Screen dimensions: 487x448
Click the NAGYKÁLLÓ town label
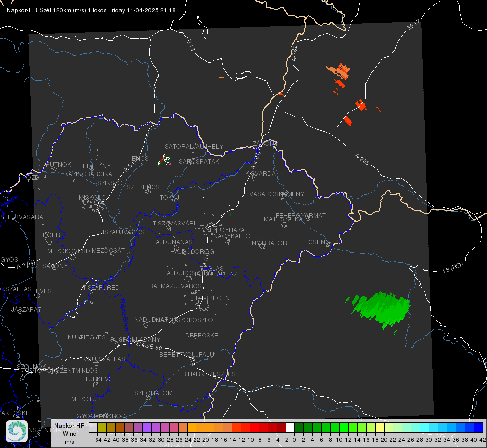coord(232,236)
